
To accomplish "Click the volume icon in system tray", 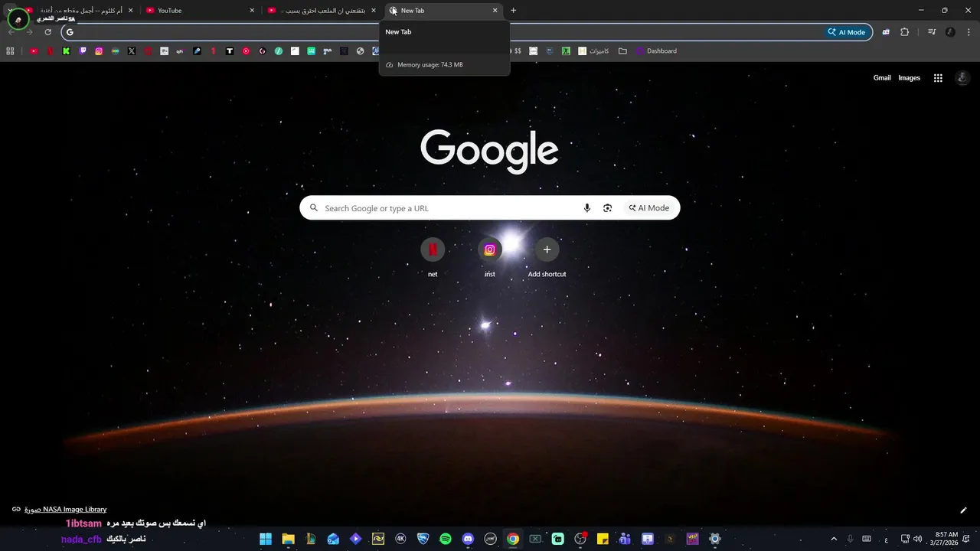I will tap(917, 539).
